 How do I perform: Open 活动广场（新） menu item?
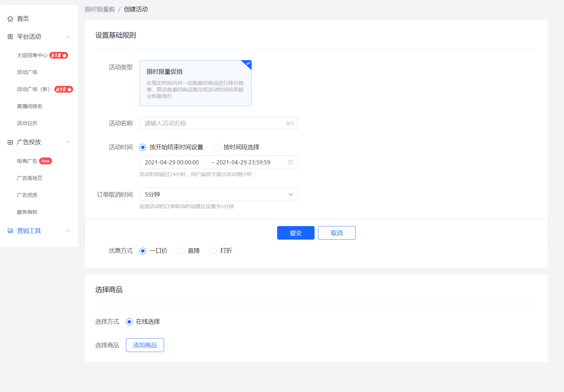coord(34,89)
